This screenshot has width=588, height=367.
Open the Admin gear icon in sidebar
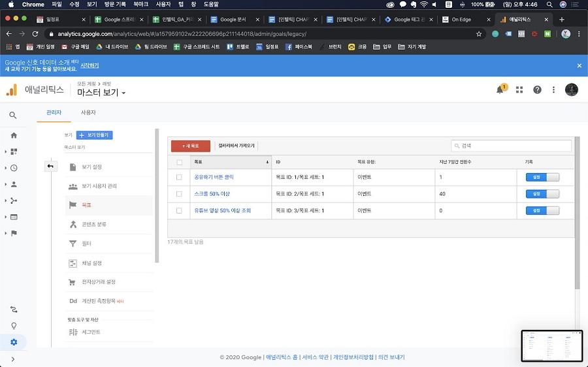(14, 342)
